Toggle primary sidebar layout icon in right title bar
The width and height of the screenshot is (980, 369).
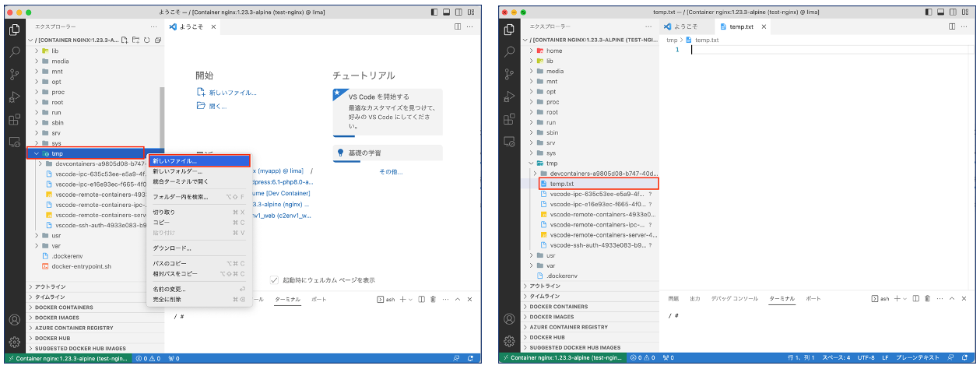(x=927, y=13)
